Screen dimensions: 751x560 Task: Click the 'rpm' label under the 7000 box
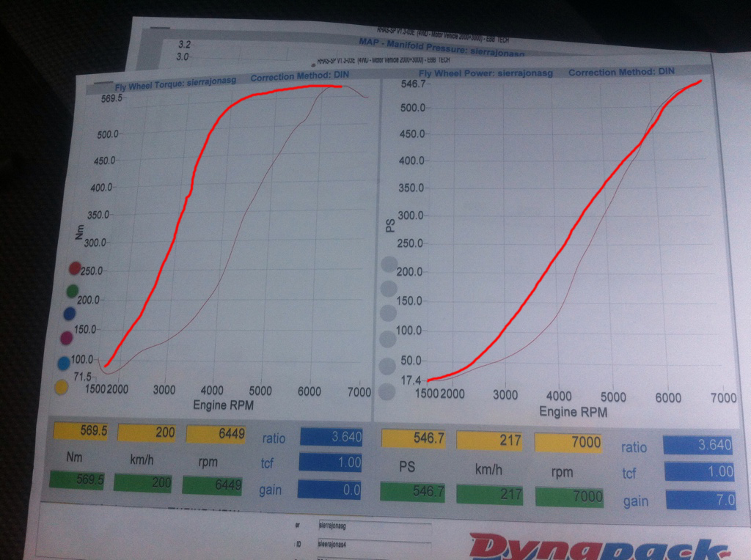[x=562, y=473]
